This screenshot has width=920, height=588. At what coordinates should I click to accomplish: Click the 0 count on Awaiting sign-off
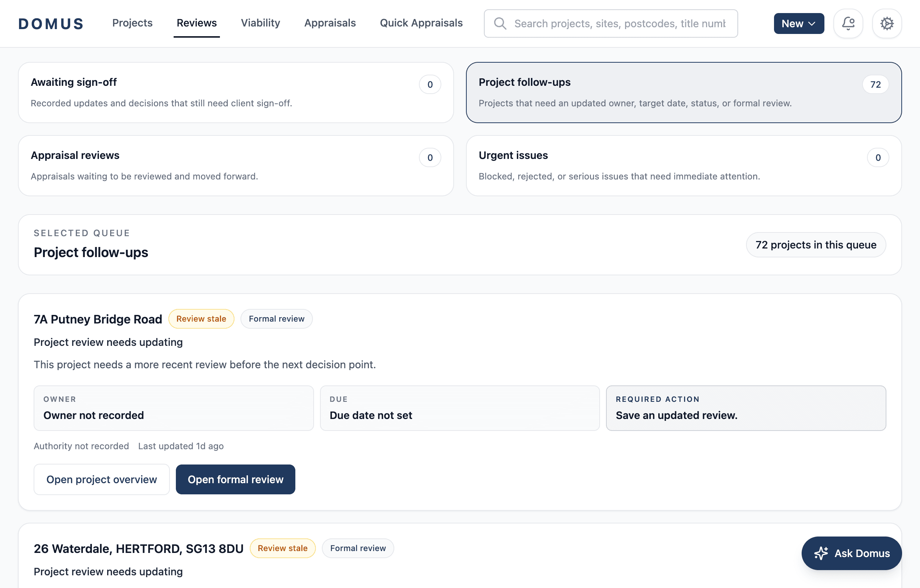430,84
